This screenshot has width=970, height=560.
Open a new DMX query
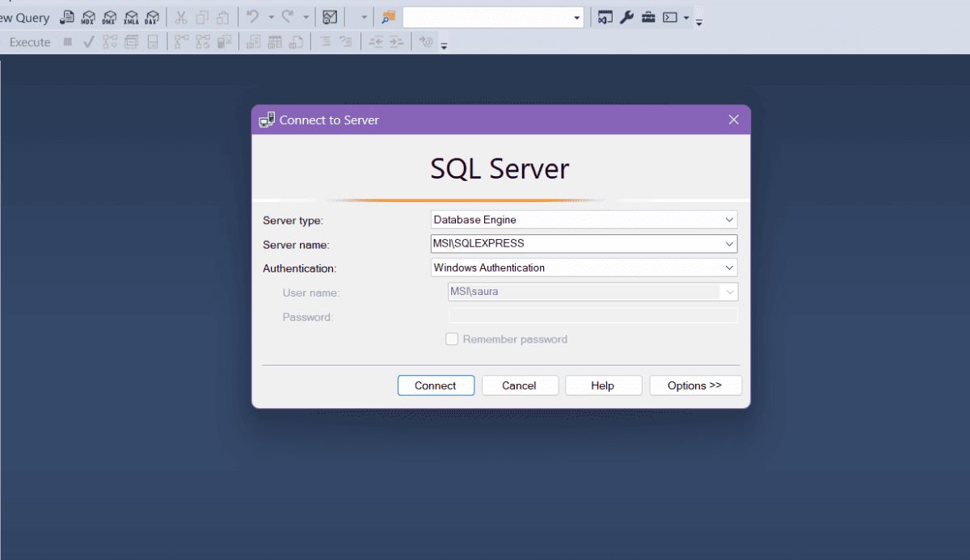tap(109, 17)
